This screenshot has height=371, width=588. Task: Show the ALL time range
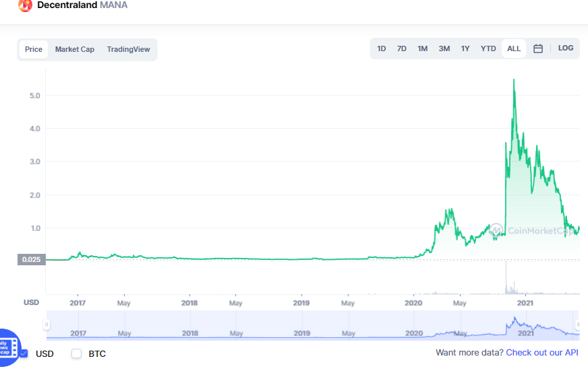point(514,48)
